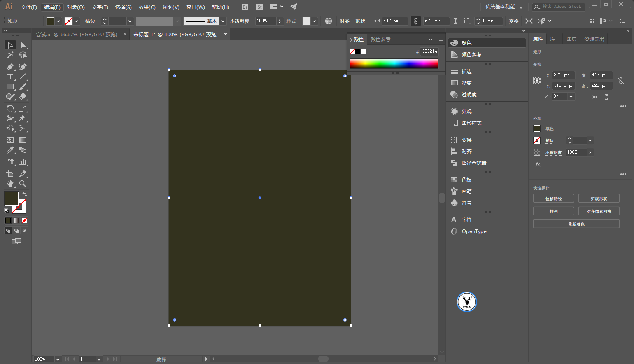The width and height of the screenshot is (634, 364).
Task: Click the hex color value field
Action: coord(429,51)
